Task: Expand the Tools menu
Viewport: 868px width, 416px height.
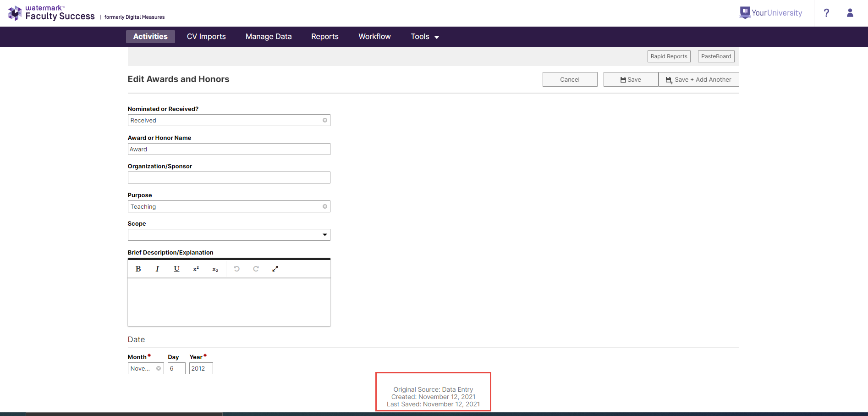Action: pyautogui.click(x=425, y=37)
